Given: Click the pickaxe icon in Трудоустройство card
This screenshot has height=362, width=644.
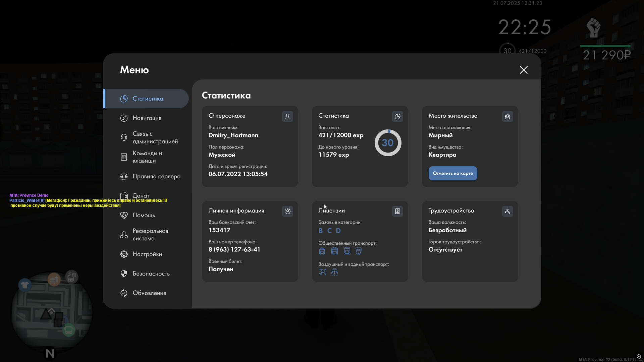Looking at the screenshot, I should (x=507, y=211).
